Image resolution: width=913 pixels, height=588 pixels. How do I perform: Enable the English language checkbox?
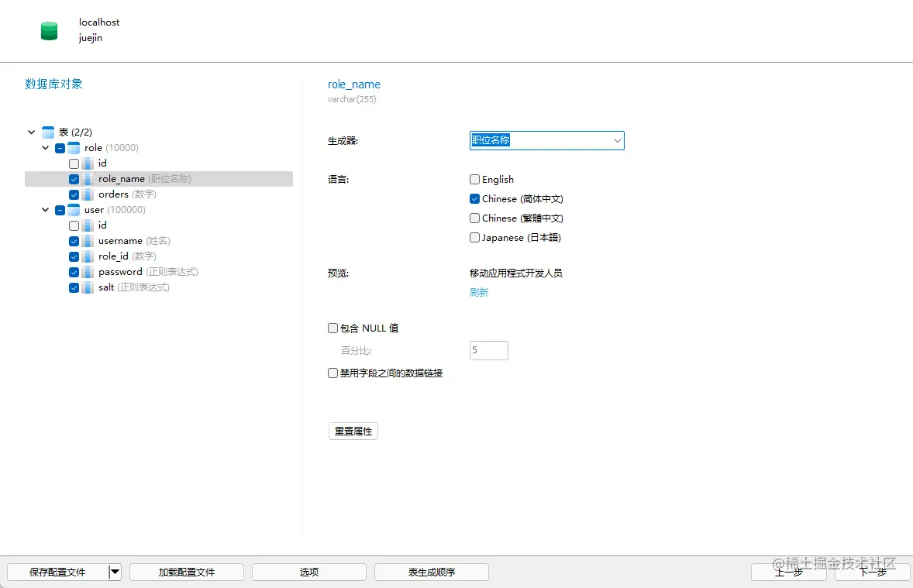(474, 179)
